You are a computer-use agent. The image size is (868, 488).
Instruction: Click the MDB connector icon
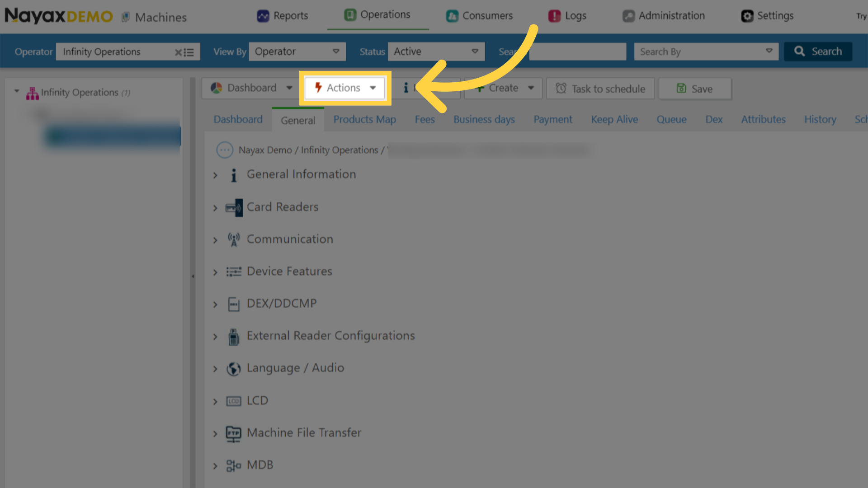(234, 466)
